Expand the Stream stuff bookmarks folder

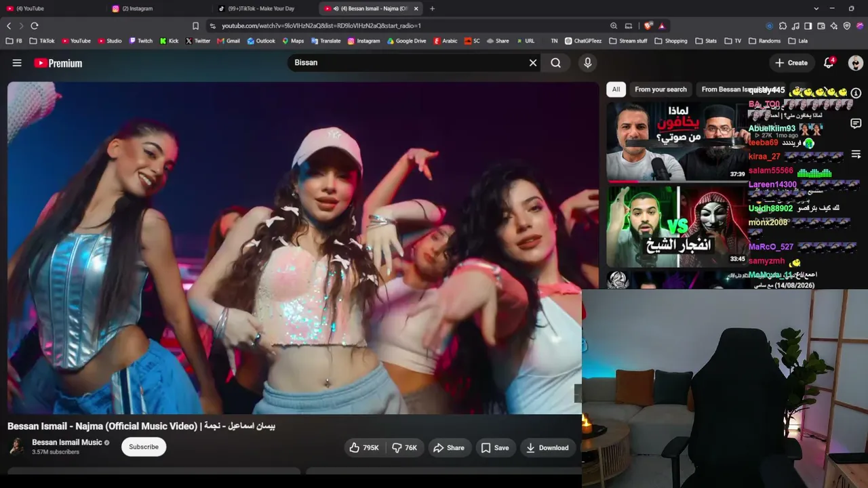pyautogui.click(x=628, y=41)
